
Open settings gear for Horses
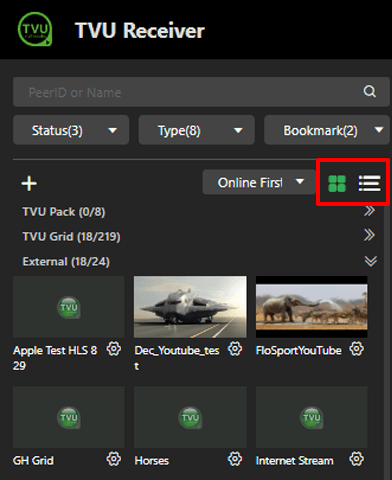pyautogui.click(x=235, y=459)
